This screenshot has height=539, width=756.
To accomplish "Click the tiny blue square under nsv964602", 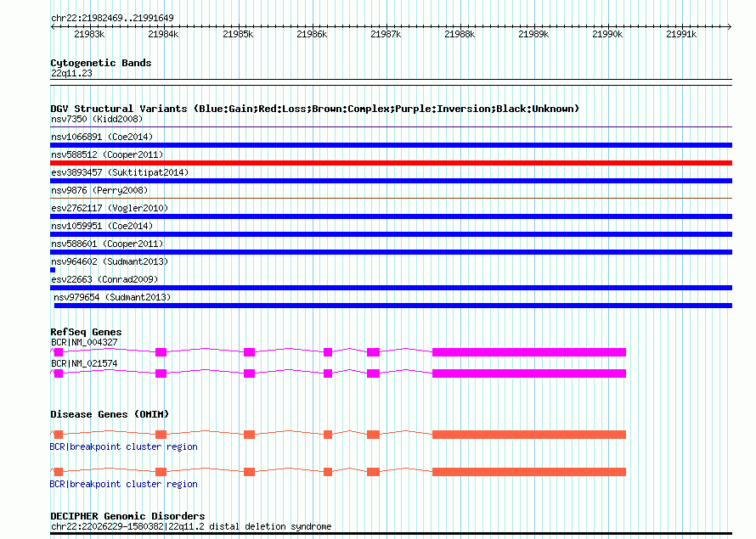I will click(53, 270).
